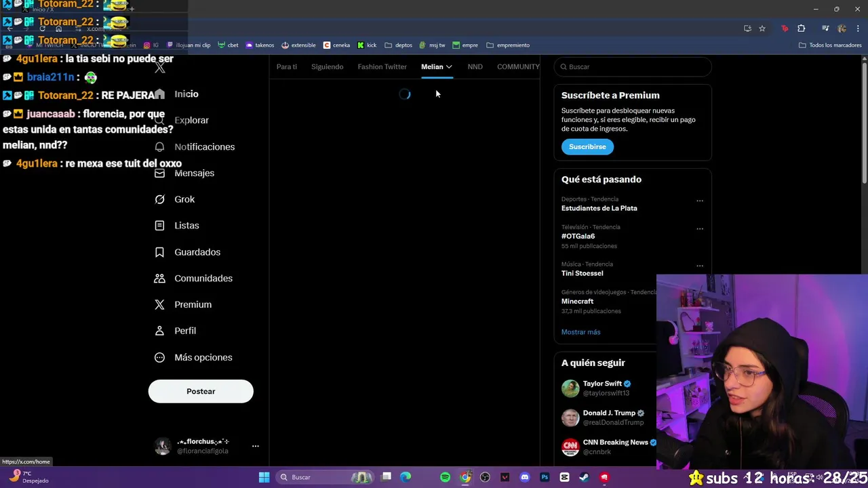This screenshot has width=868, height=488.
Task: Click the Más opciones circle icon
Action: pos(159,357)
